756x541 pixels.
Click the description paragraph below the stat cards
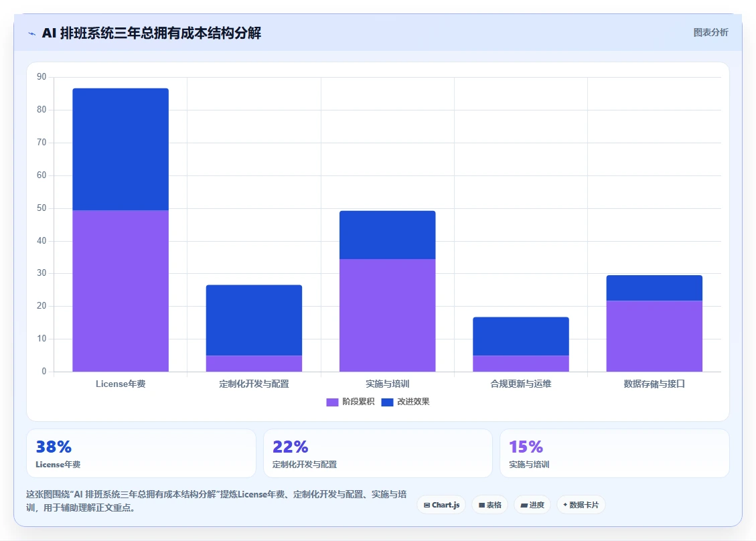point(216,501)
